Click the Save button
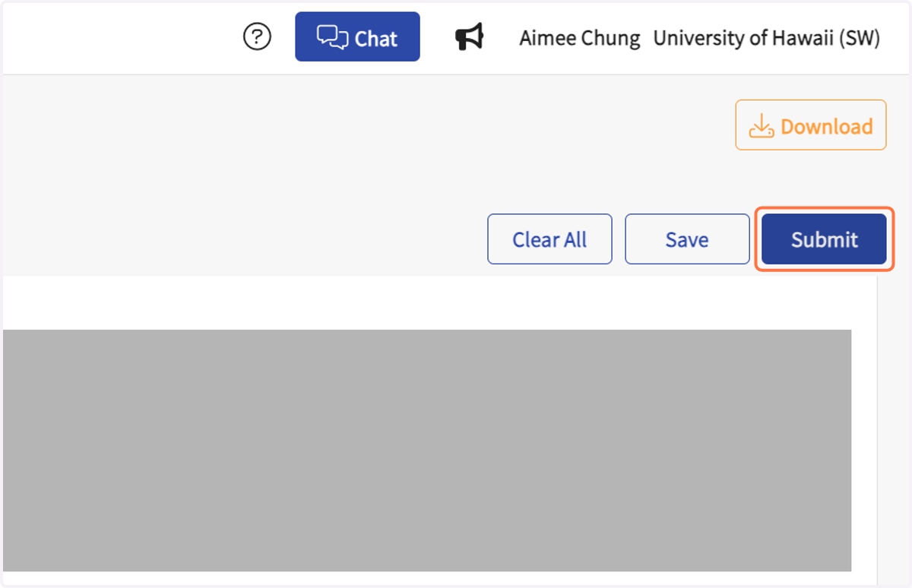Viewport: 912px width, 588px height. (x=687, y=239)
